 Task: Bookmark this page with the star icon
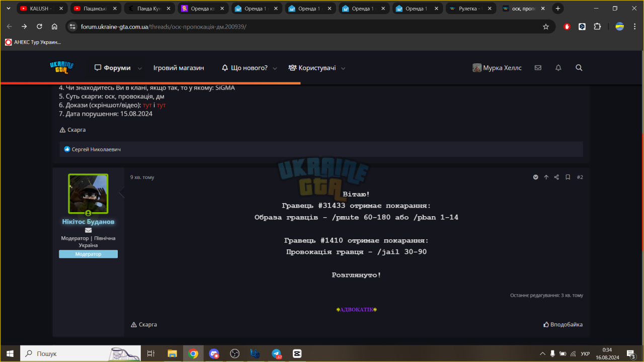tap(546, 27)
